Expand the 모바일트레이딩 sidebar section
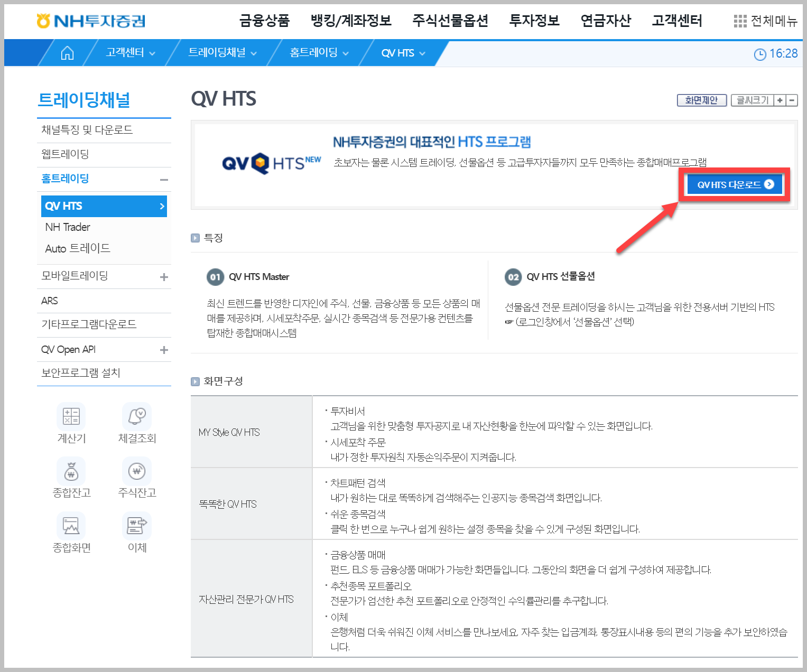807x672 pixels. click(164, 277)
